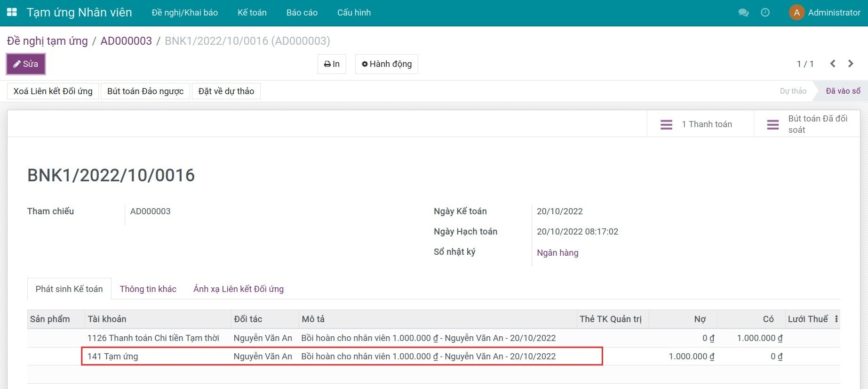Open the activities clock icon
This screenshot has width=868, height=389.
[x=765, y=13]
